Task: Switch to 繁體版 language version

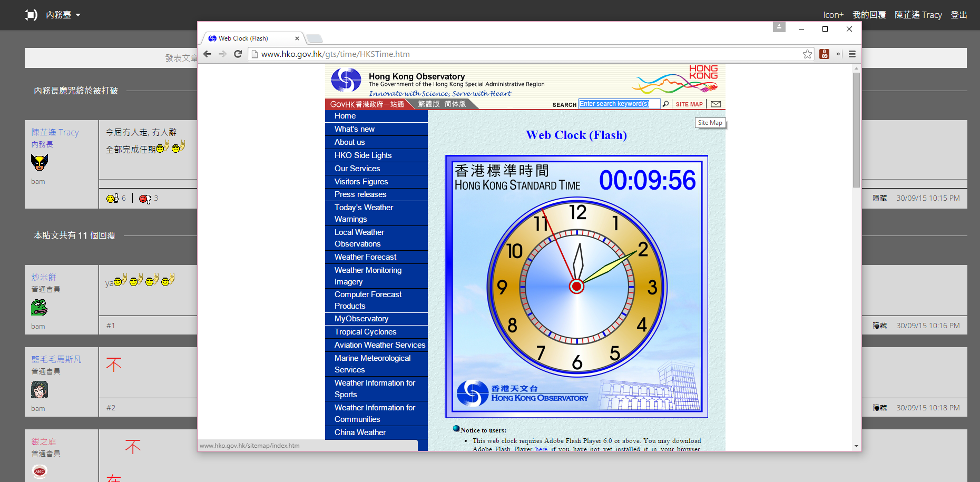Action: click(428, 104)
